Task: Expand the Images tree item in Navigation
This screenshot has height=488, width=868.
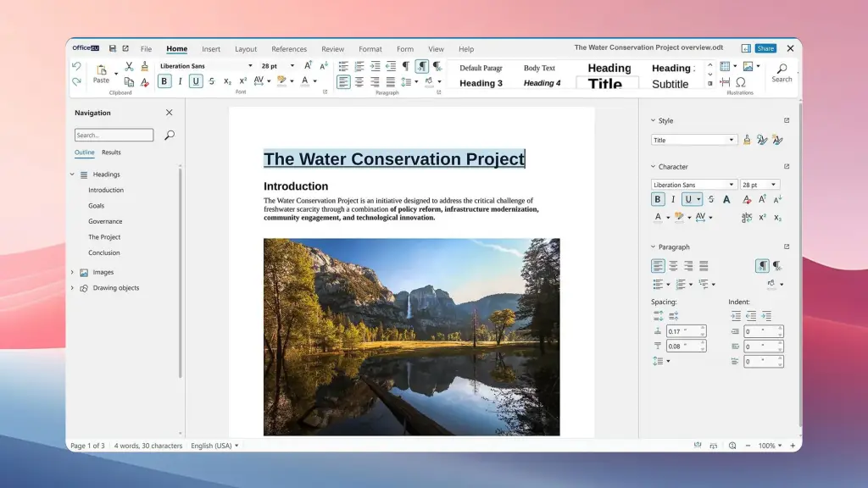Action: (x=72, y=272)
